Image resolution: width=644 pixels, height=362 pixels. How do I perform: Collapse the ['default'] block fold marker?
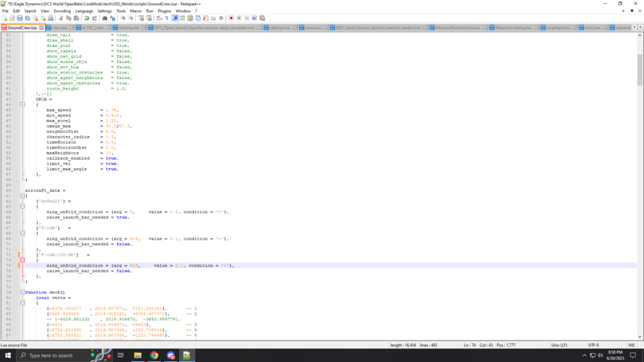pyautogui.click(x=23, y=207)
